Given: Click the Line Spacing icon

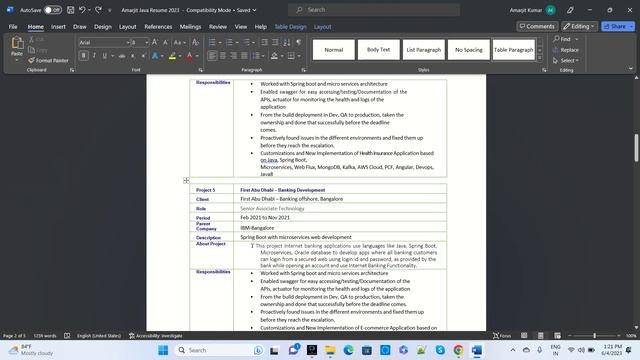Looking at the screenshot, I should click(x=256, y=56).
